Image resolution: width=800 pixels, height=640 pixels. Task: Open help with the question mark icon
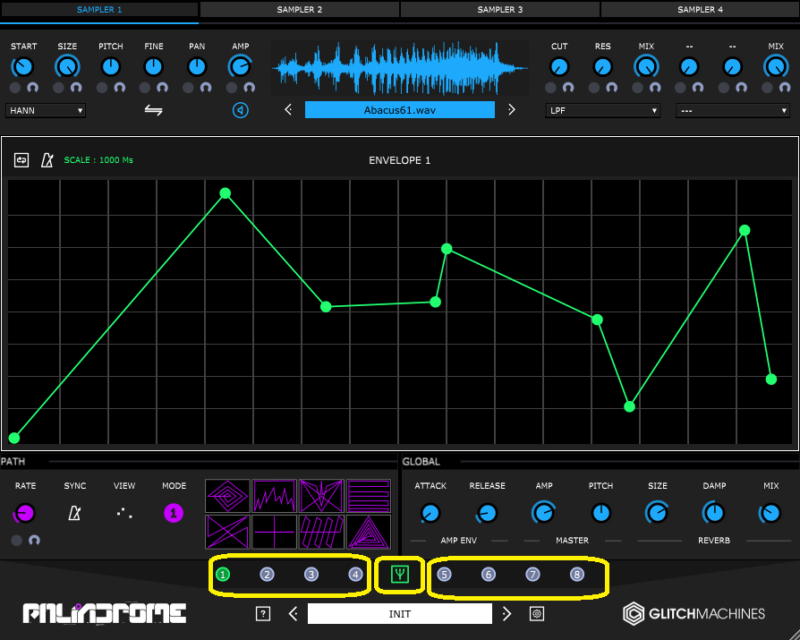coord(263,614)
